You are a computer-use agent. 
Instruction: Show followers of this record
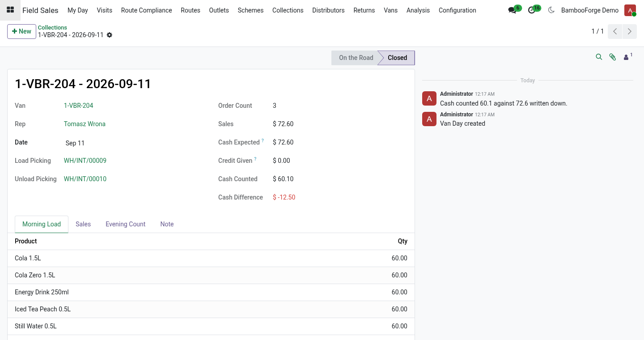coord(628,57)
